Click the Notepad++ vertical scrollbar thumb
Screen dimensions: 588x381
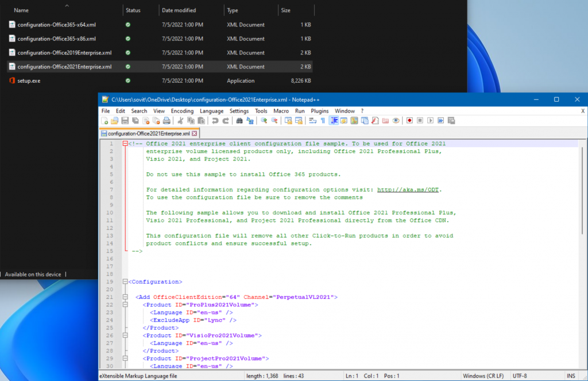[582, 190]
